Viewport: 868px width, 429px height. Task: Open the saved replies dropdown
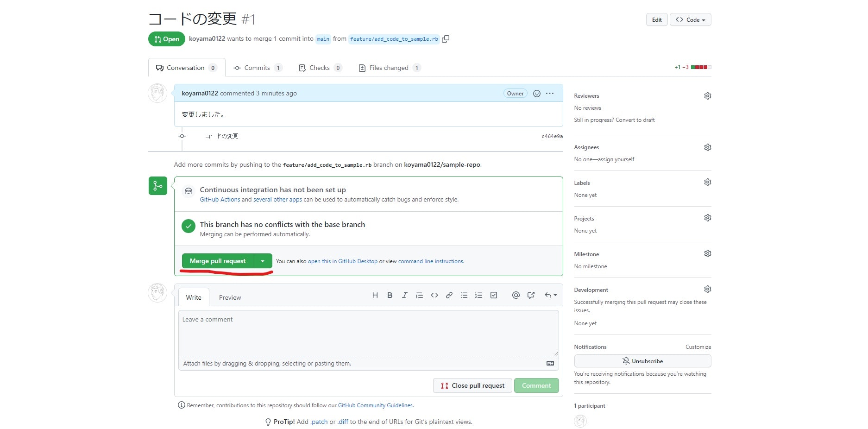click(551, 295)
